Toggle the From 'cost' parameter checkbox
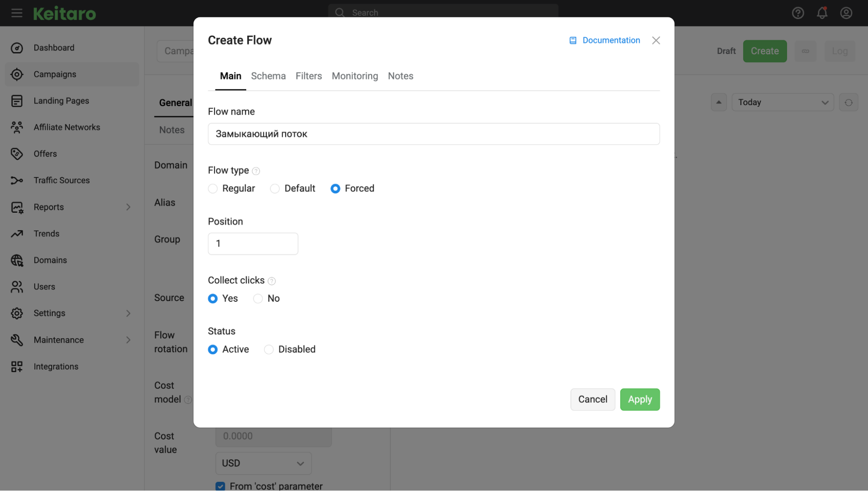Viewport: 868px width, 491px height. pyautogui.click(x=221, y=486)
